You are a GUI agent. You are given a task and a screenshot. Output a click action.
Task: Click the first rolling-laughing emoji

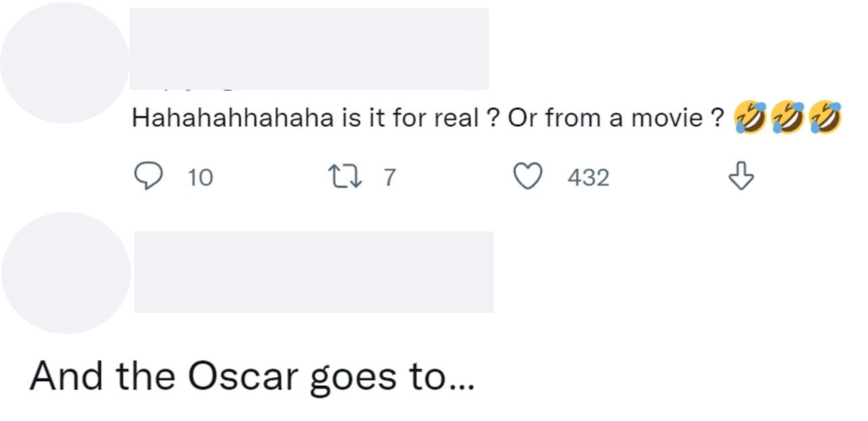click(749, 117)
